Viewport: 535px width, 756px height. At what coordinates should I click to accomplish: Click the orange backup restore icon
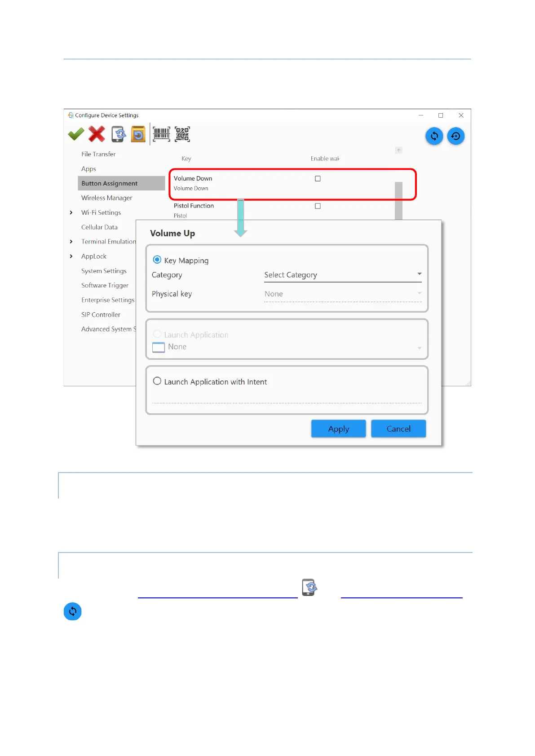pos(138,134)
